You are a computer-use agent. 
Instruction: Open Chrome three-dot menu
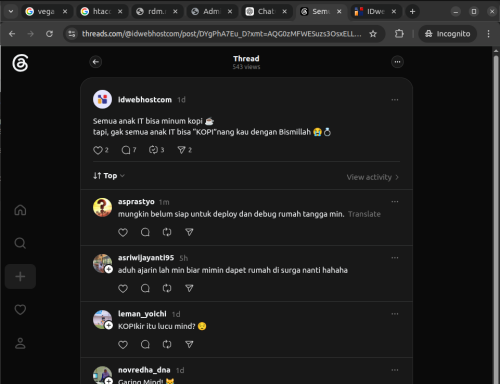coord(488,34)
